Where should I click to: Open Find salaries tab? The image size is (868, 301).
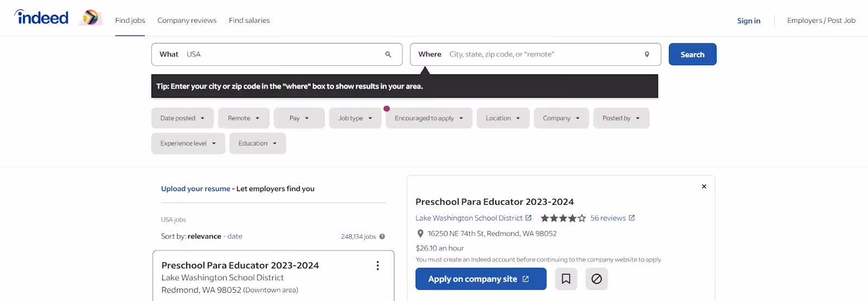tap(249, 20)
